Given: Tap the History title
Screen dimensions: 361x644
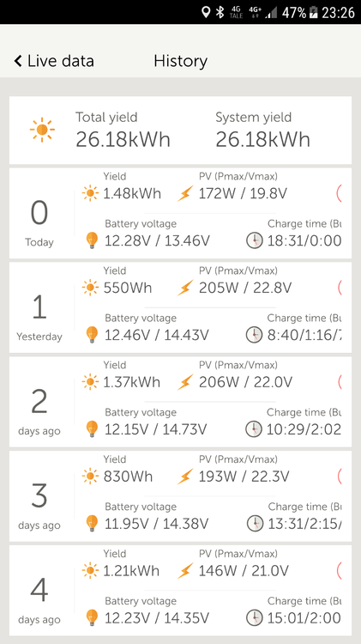Looking at the screenshot, I should point(180,61).
